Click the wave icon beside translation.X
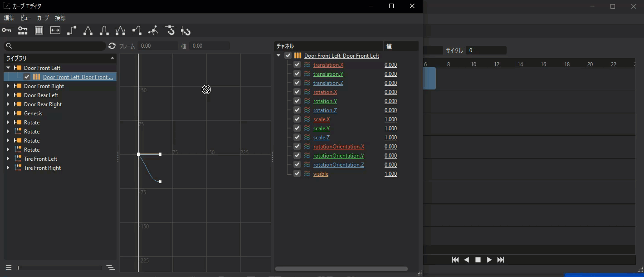 [x=307, y=65]
